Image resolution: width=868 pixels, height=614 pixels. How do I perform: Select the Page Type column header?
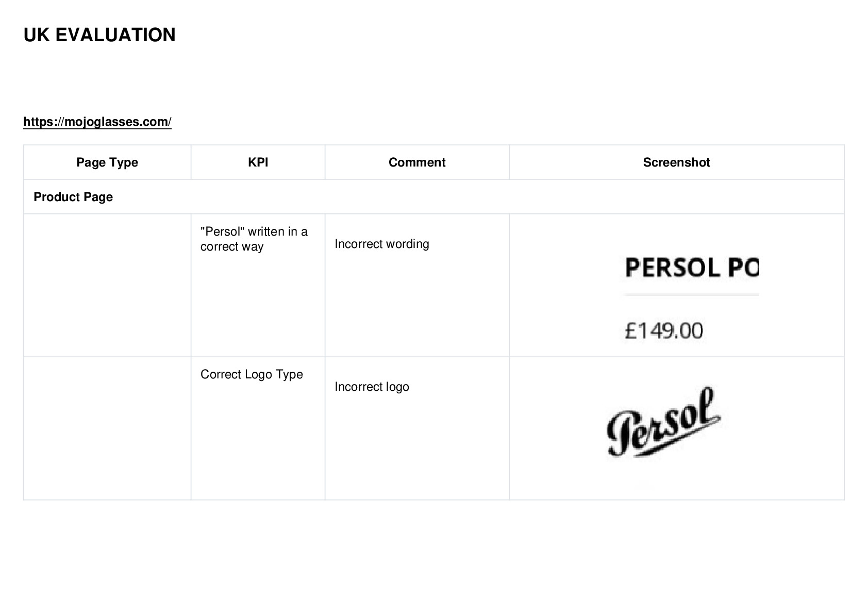(x=107, y=162)
